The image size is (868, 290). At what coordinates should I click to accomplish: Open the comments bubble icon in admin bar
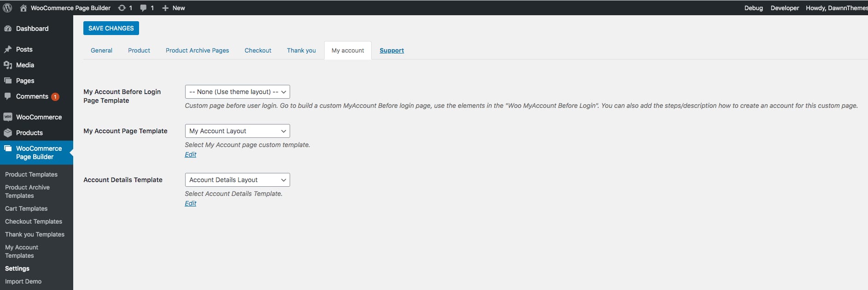click(x=143, y=8)
